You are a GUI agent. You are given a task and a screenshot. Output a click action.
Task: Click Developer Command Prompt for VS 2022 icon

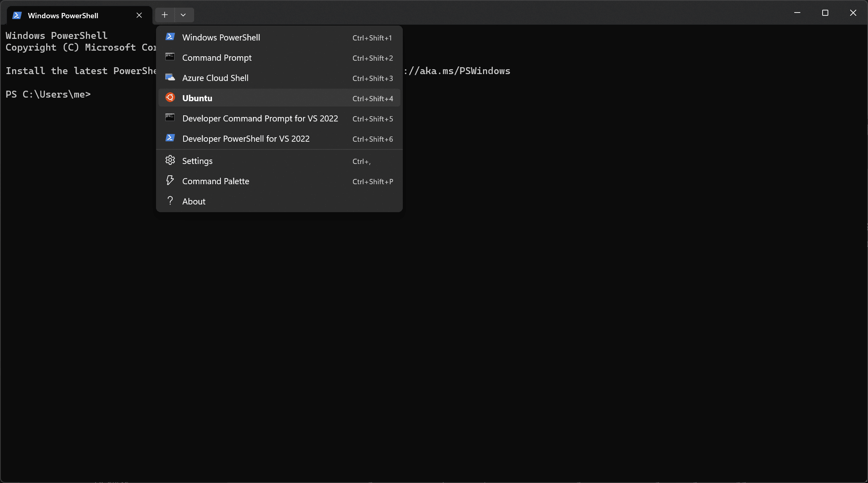tap(170, 118)
